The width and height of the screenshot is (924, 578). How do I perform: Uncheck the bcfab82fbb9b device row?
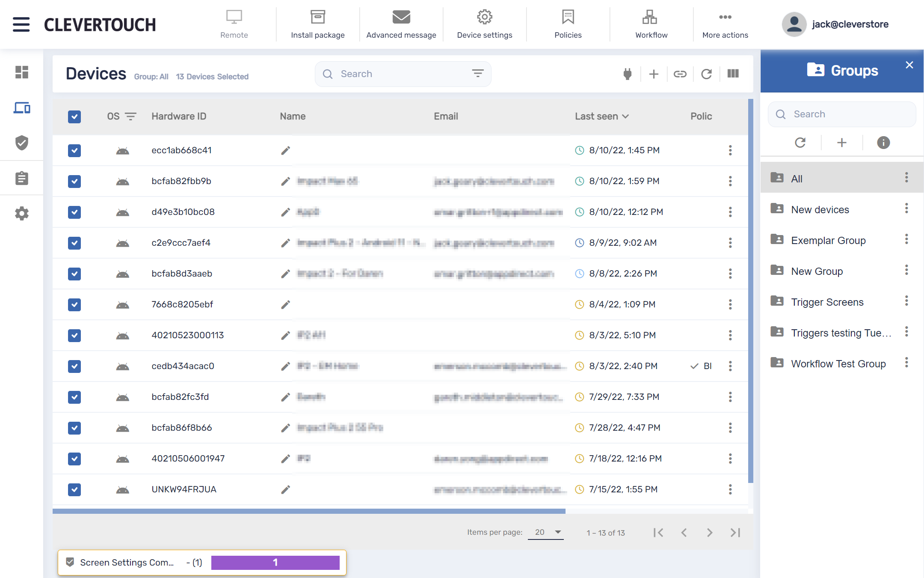tap(74, 182)
